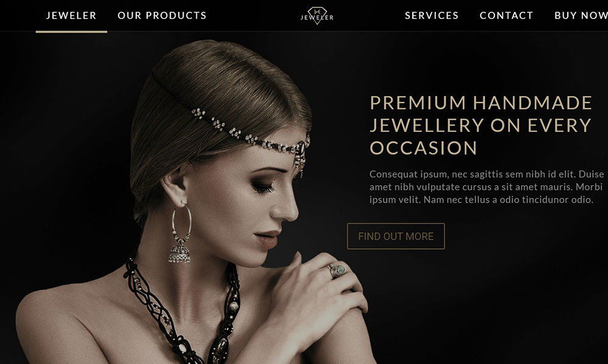Click the FIND OUT MORE button
This screenshot has width=608, height=364.
coord(396,236)
